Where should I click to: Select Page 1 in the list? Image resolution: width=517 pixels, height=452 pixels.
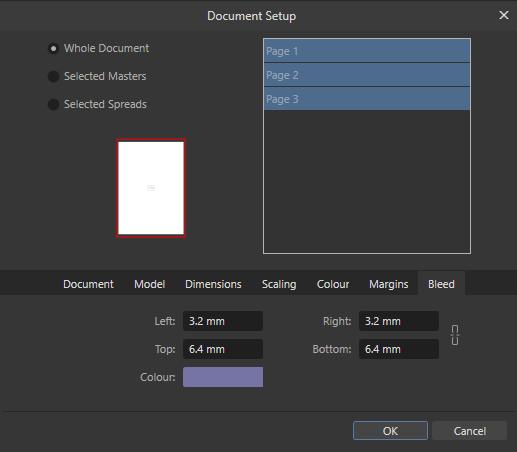pyautogui.click(x=367, y=51)
